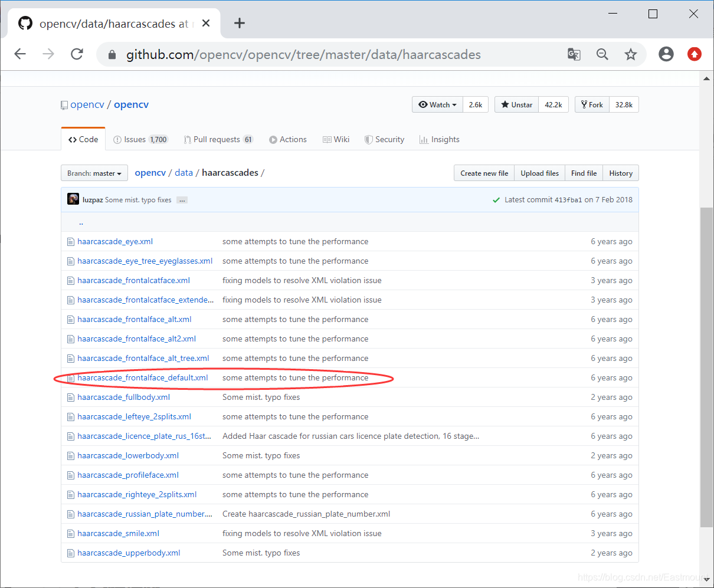This screenshot has width=714, height=588.
Task: Open haarcascade_frontalface_default.xml
Action: tap(142, 378)
